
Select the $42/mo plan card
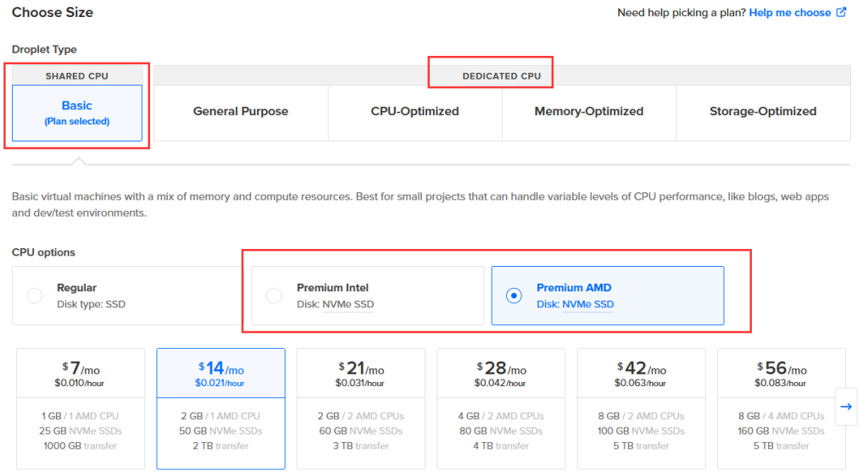coord(641,408)
